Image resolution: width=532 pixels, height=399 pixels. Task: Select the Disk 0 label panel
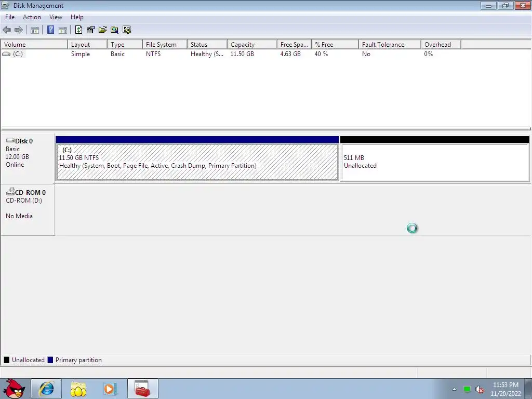click(28, 158)
